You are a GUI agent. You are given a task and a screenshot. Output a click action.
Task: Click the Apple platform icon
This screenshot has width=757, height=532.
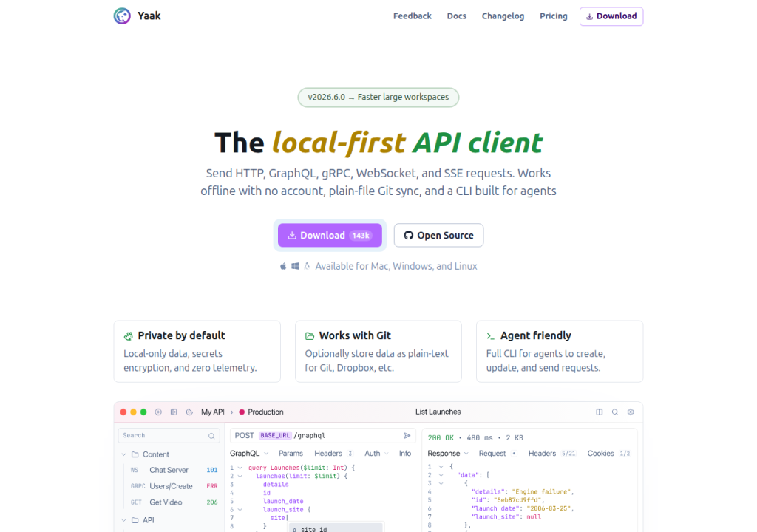[283, 266]
